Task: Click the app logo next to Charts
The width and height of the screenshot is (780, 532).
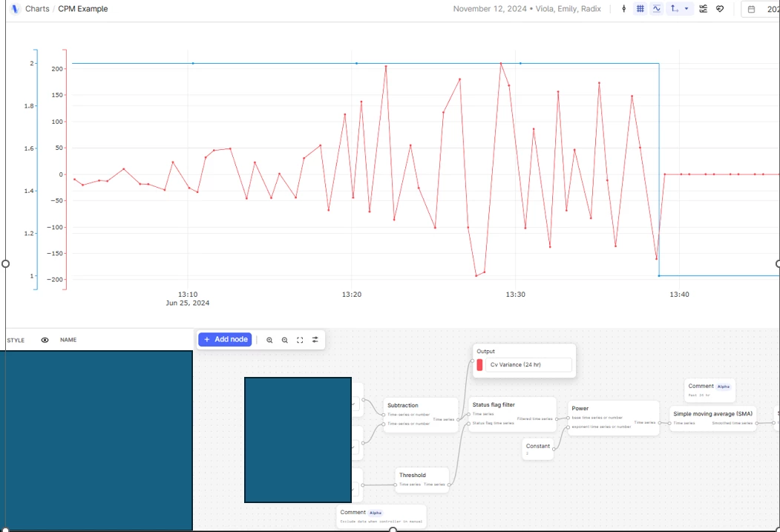Action: [15, 9]
